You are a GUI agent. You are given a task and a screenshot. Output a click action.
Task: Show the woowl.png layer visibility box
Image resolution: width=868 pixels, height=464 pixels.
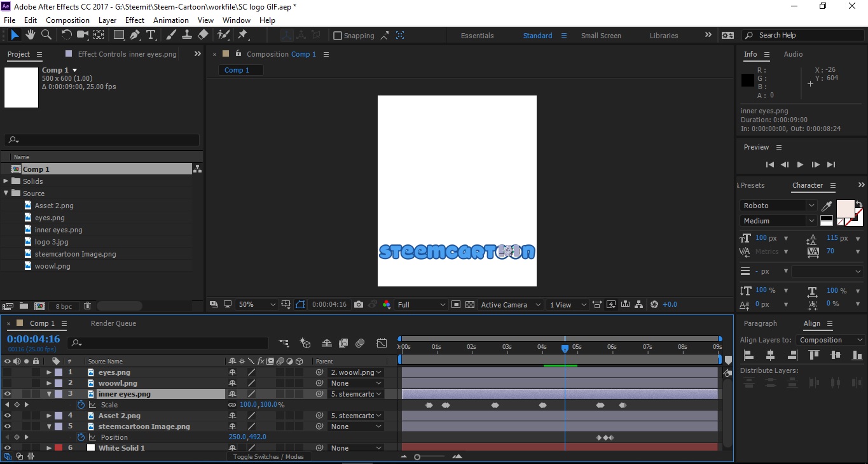click(8, 383)
